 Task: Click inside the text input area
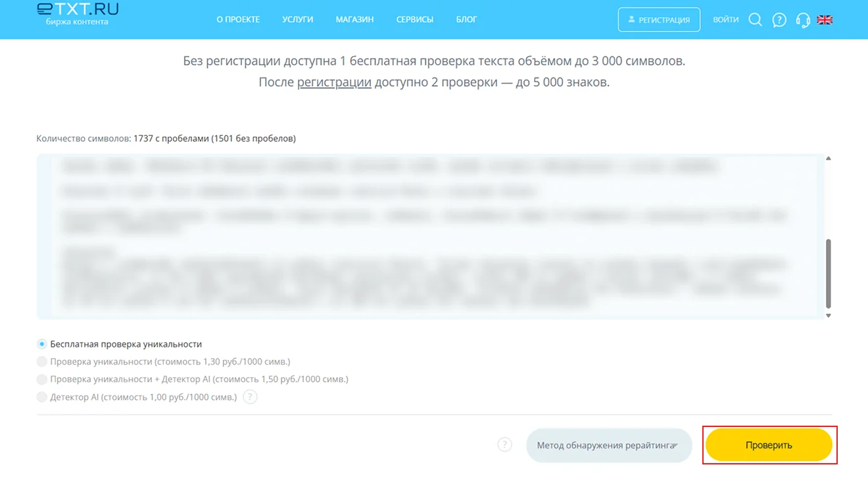click(430, 236)
